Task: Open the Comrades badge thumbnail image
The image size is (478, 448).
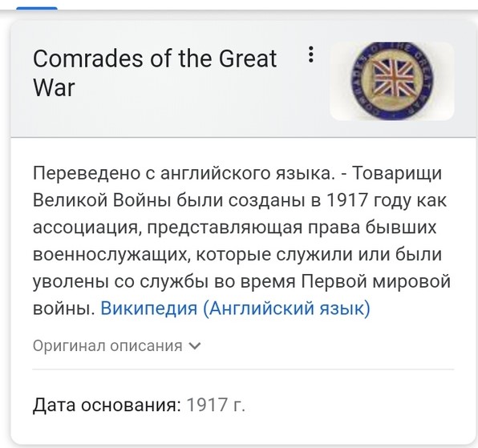Action: 392,81
